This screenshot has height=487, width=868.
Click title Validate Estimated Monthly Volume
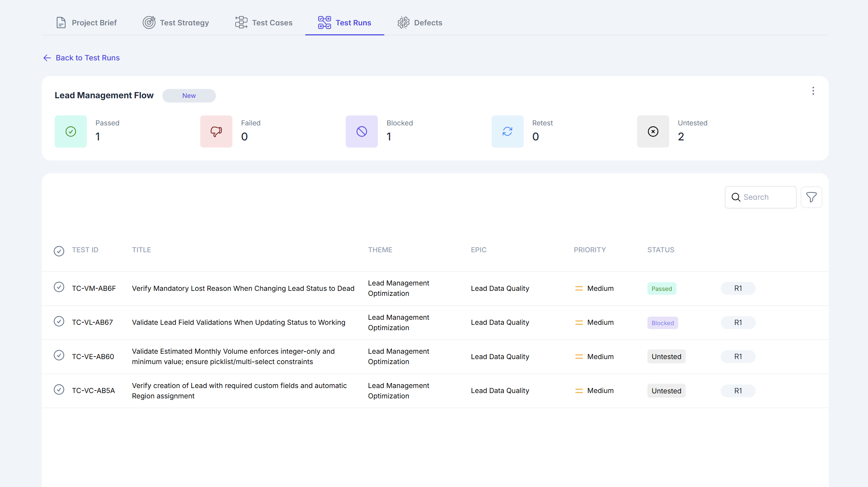[x=233, y=357]
